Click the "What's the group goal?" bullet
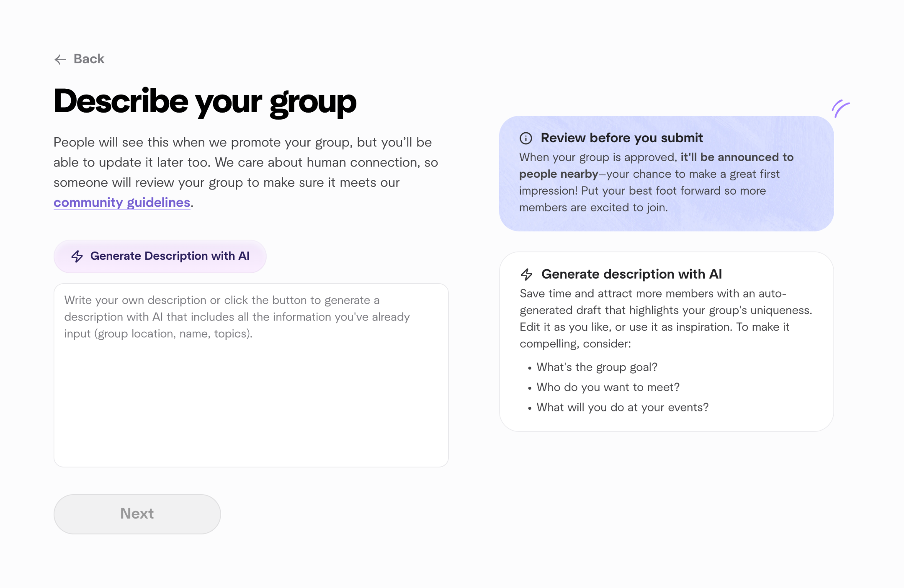The width and height of the screenshot is (904, 588). click(x=597, y=367)
